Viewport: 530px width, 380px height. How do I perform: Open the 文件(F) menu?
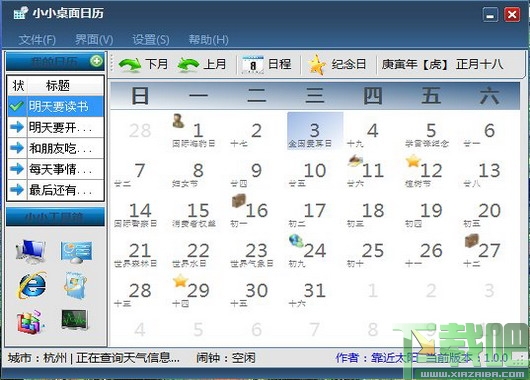[x=37, y=40]
